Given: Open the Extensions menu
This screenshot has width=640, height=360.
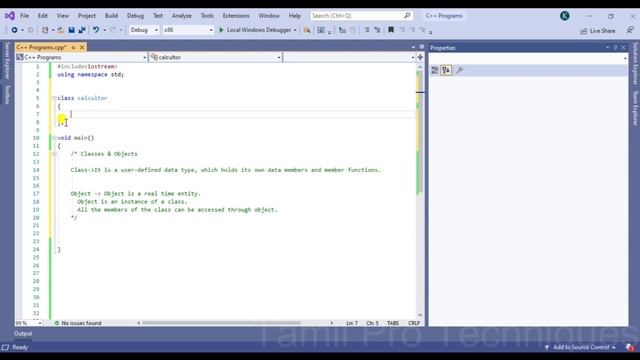Looking at the screenshot, I should [x=236, y=16].
